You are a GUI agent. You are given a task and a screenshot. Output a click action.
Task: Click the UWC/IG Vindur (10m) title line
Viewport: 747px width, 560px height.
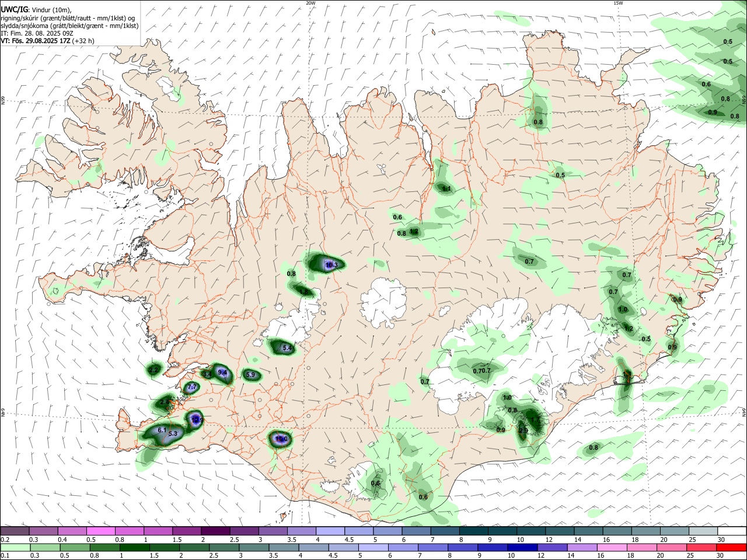pos(36,9)
